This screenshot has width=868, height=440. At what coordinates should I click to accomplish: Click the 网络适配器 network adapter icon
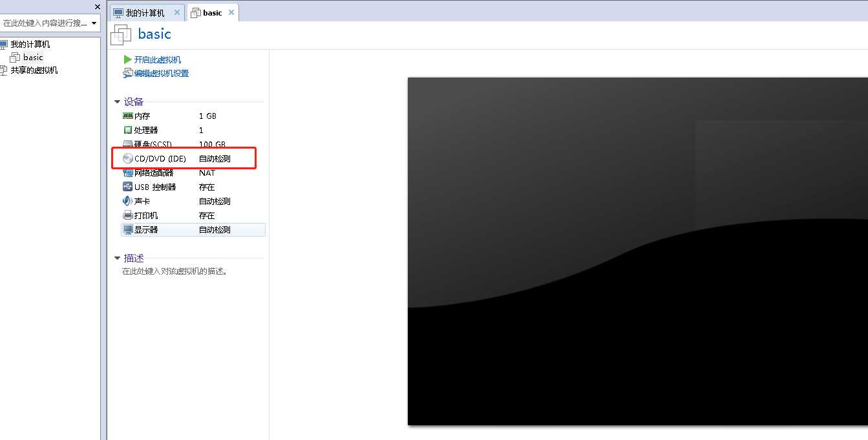(127, 173)
